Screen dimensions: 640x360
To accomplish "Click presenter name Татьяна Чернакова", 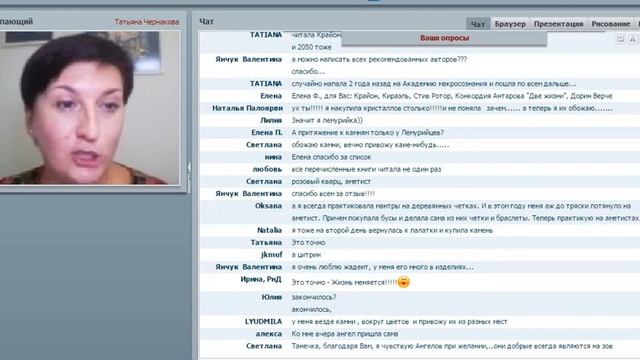I will (x=147, y=22).
